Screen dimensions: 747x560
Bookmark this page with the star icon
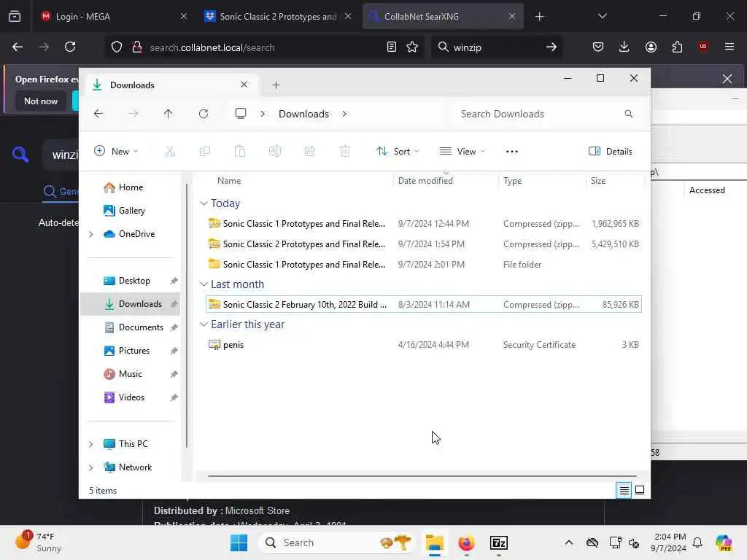click(412, 47)
